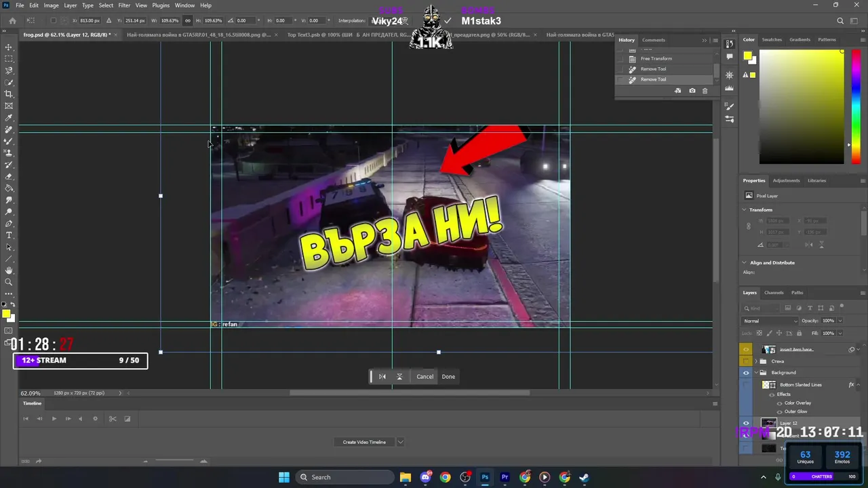
Task: Select the Brush tool
Action: (9, 141)
